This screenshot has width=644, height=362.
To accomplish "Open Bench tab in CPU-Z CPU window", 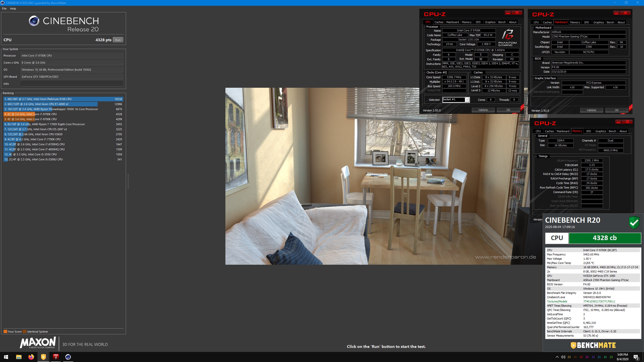I will pyautogui.click(x=502, y=22).
